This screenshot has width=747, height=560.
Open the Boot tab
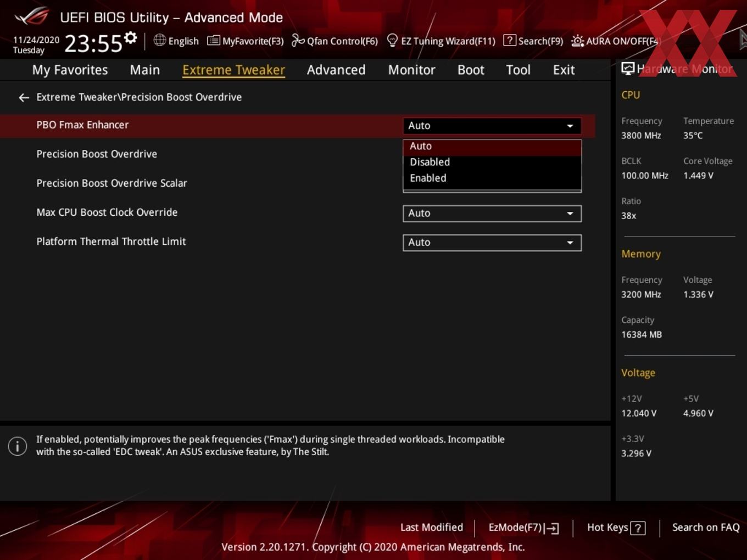471,70
